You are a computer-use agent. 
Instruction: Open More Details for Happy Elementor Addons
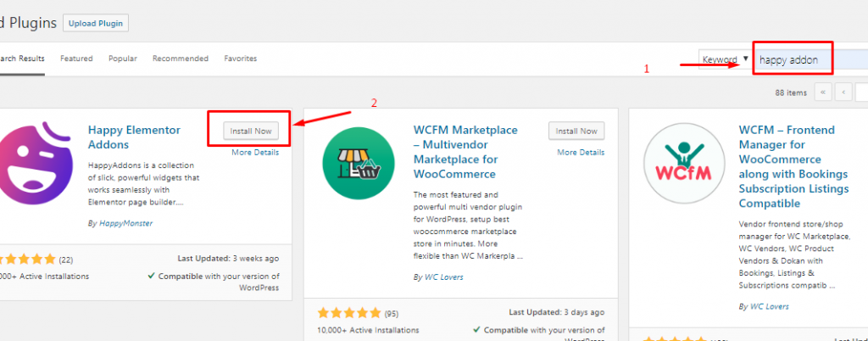pyautogui.click(x=255, y=152)
